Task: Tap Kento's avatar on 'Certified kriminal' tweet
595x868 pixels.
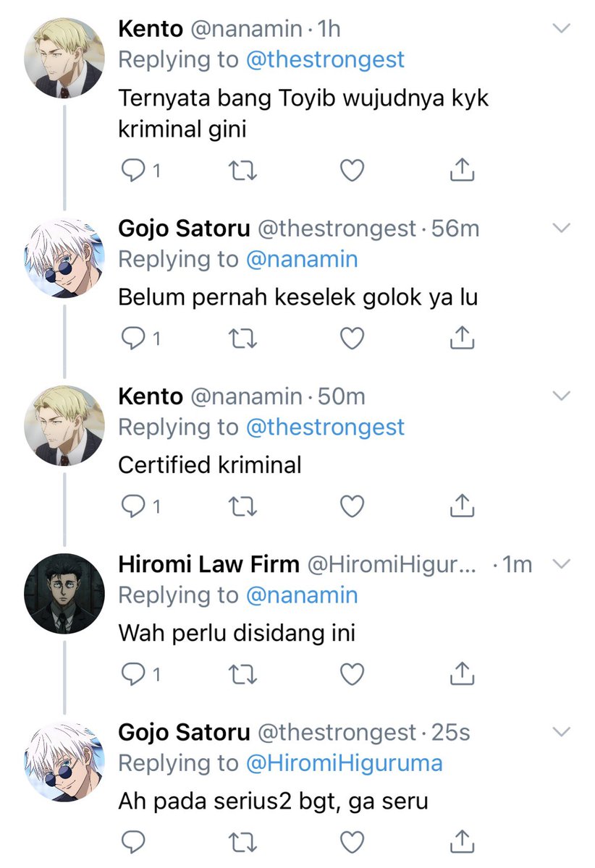Action: coord(64,426)
